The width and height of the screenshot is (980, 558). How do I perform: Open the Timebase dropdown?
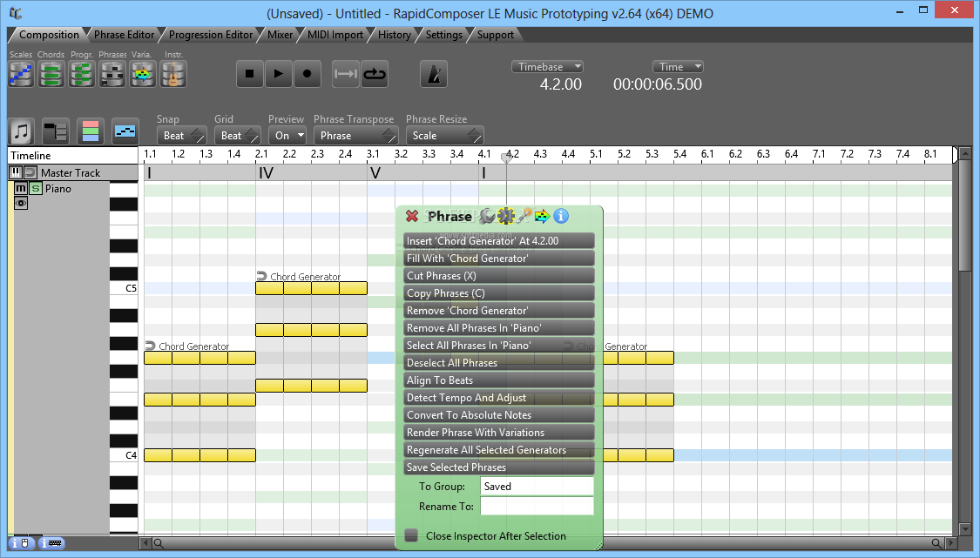[x=547, y=67]
